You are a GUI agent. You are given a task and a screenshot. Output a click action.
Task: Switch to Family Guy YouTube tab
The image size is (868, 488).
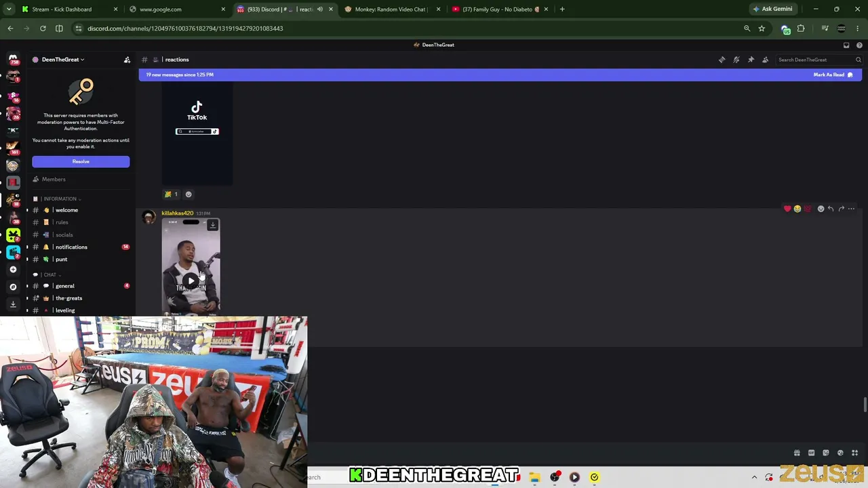click(500, 9)
